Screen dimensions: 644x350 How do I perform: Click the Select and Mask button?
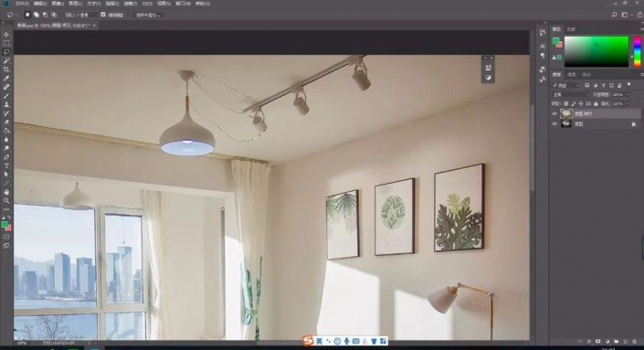tap(148, 15)
